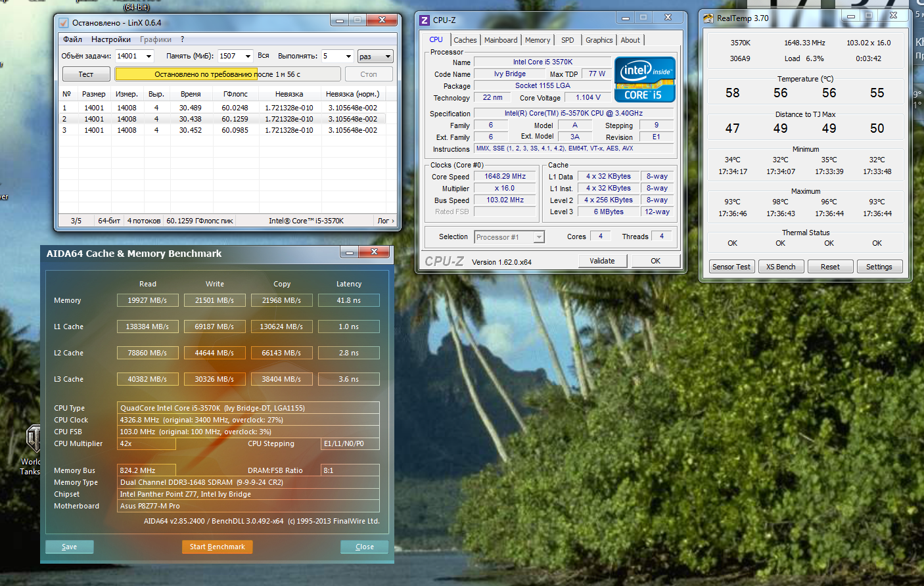Click Start Benchmark in AIDA64
The image size is (924, 586).
point(217,547)
